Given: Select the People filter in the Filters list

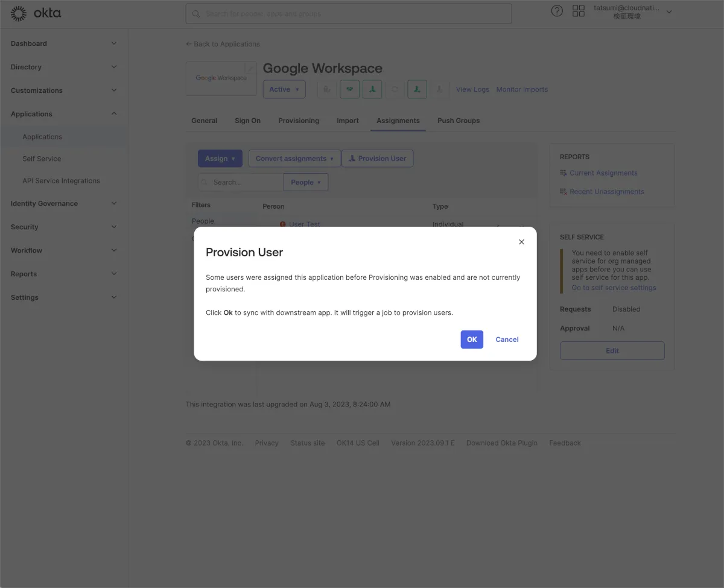Looking at the screenshot, I should pyautogui.click(x=203, y=221).
